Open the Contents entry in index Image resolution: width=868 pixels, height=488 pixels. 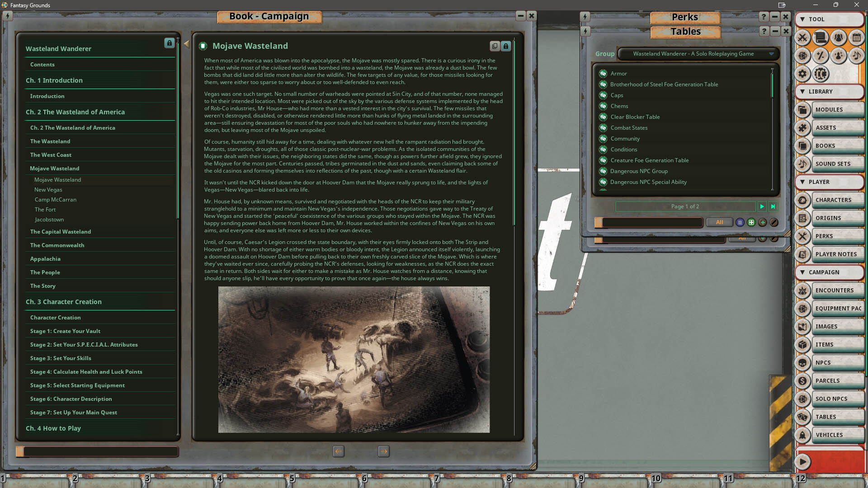tap(100, 64)
